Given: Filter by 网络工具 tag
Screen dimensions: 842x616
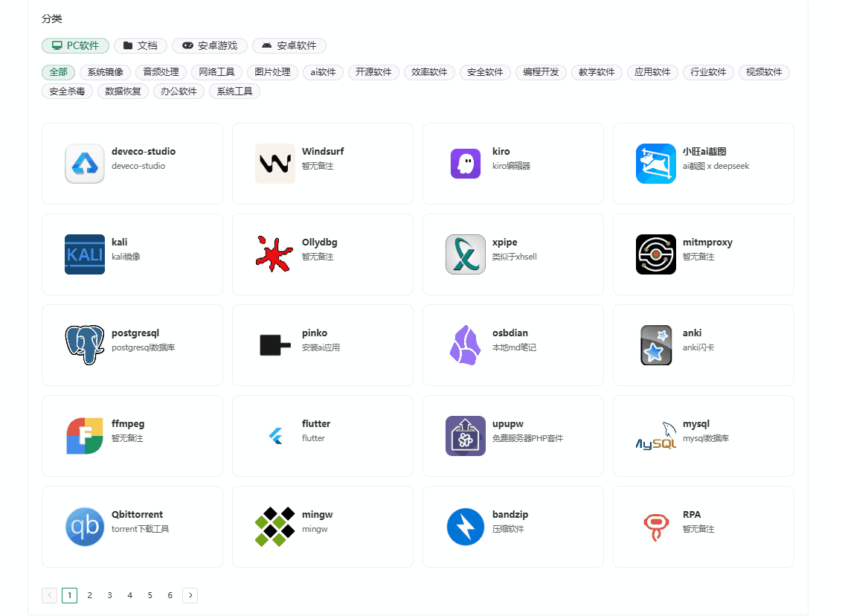Looking at the screenshot, I should (217, 72).
